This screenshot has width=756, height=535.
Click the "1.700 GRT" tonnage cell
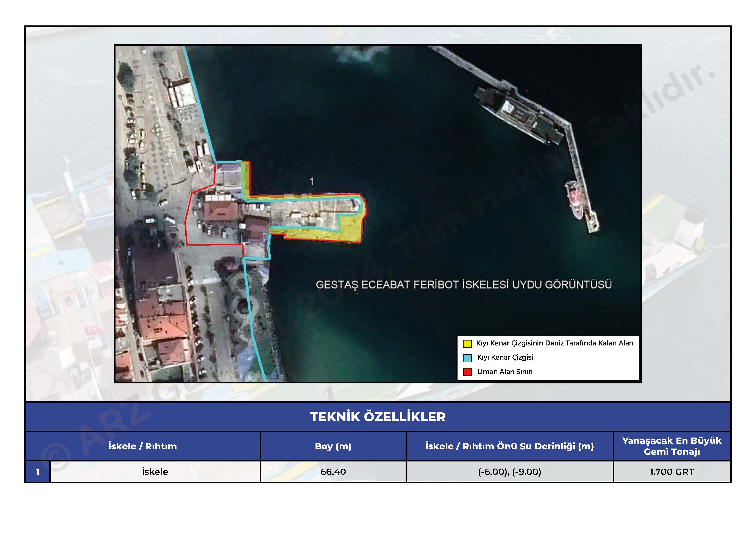click(x=672, y=472)
